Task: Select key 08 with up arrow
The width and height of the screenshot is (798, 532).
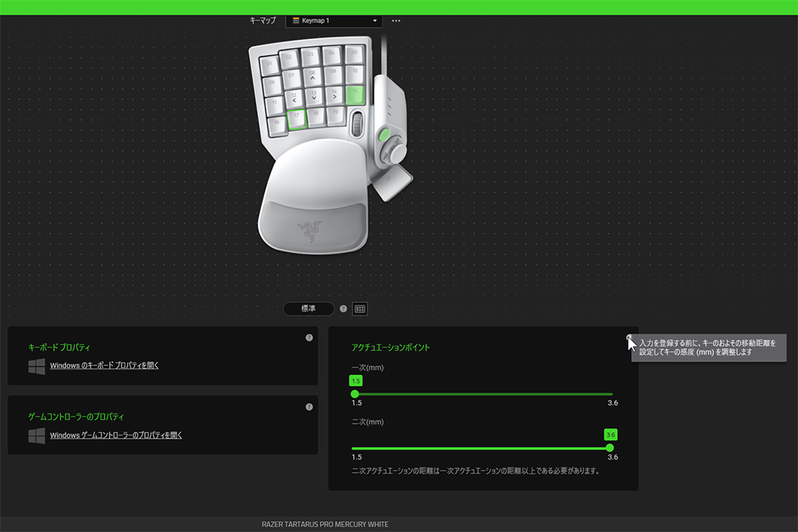Action: [x=312, y=76]
